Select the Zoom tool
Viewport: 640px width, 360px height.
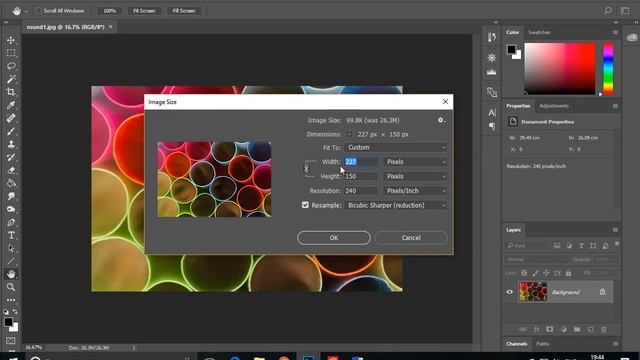coord(11,287)
